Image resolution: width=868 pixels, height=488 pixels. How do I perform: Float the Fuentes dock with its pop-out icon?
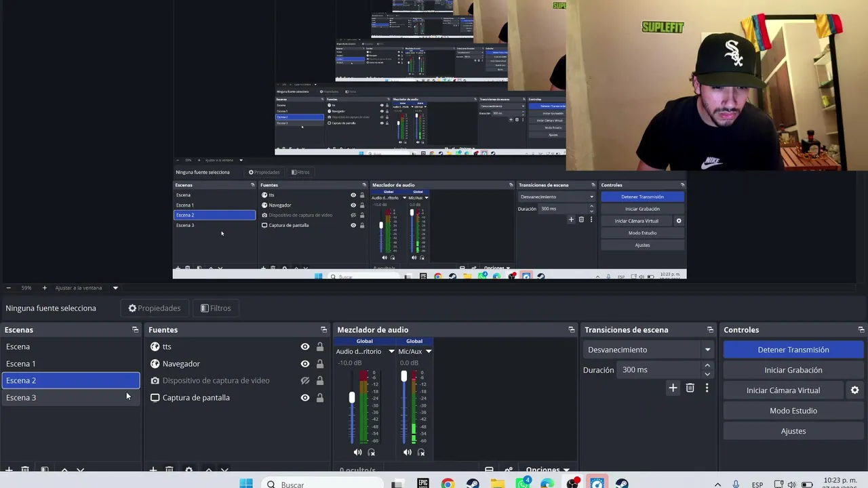323,330
